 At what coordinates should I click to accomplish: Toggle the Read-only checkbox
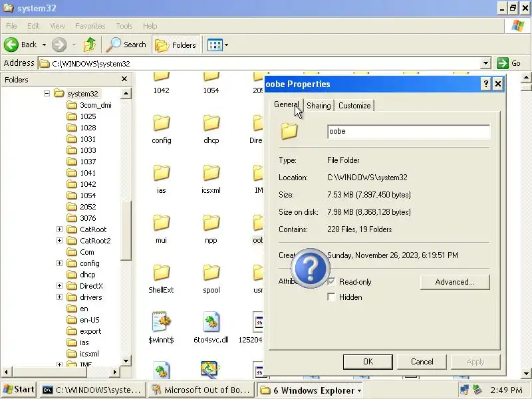[x=331, y=281]
